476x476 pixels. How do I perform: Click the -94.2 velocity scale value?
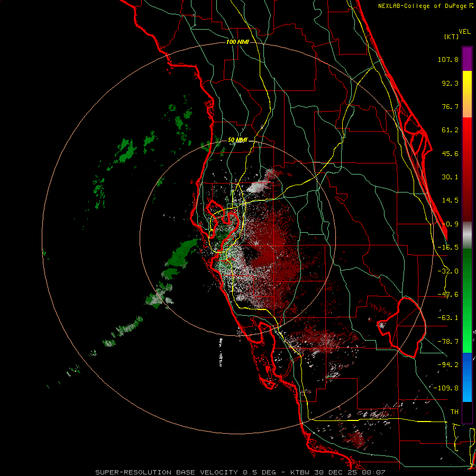point(448,364)
